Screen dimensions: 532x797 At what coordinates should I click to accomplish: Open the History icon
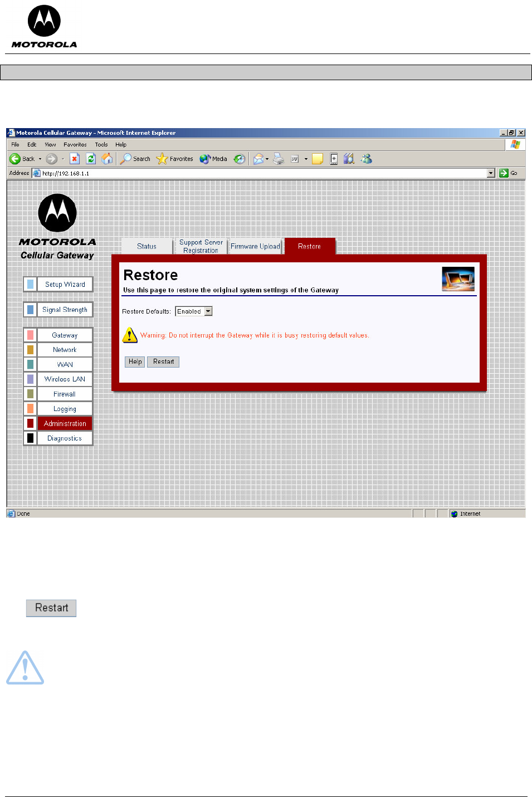239,159
